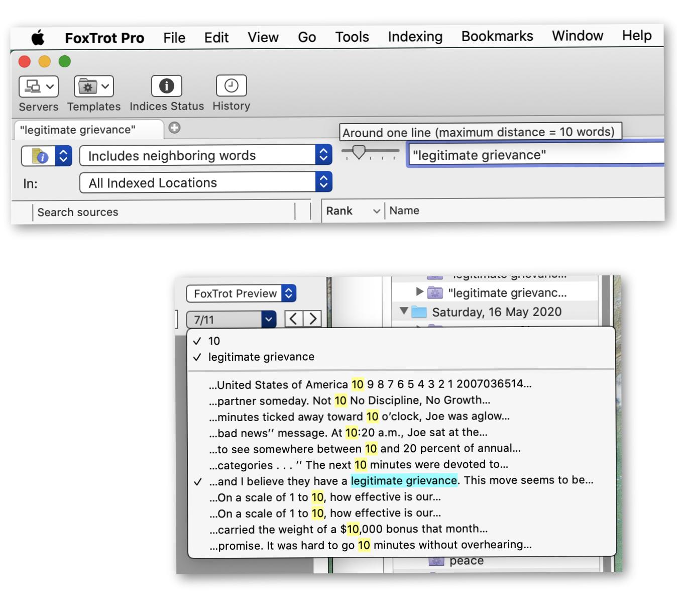Toggle the '10' highlight term checkmark

coord(214,341)
